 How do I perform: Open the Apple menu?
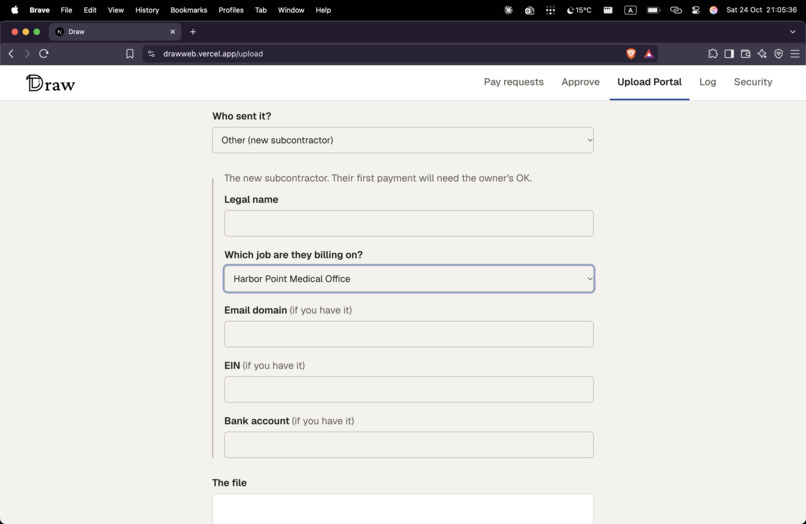[15, 10]
